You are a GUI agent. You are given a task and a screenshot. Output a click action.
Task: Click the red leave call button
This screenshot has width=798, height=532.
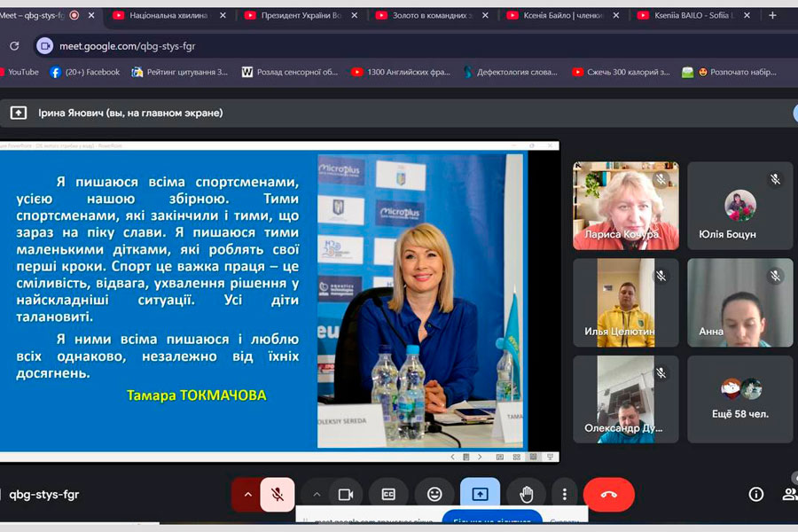tap(608, 495)
